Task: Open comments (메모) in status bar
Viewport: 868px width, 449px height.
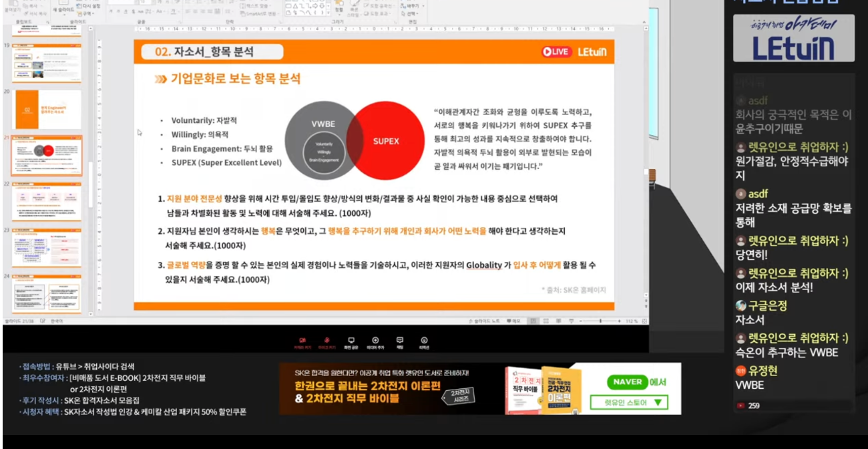Action: (515, 321)
